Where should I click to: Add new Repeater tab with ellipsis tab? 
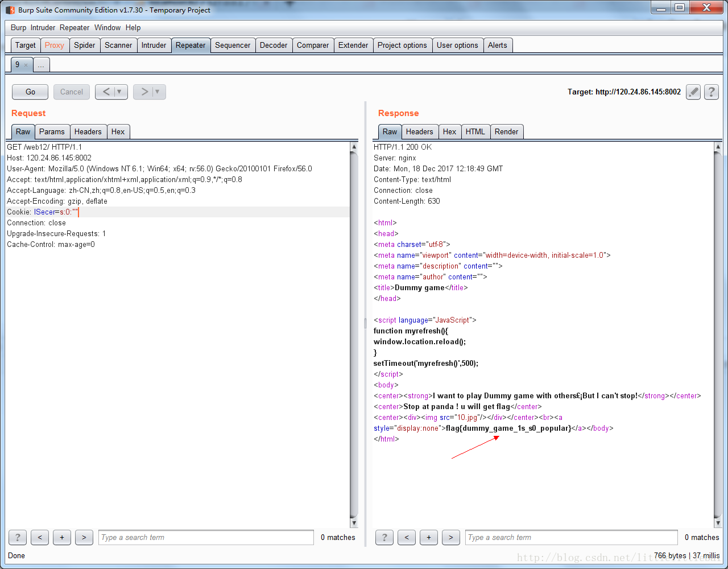click(42, 65)
